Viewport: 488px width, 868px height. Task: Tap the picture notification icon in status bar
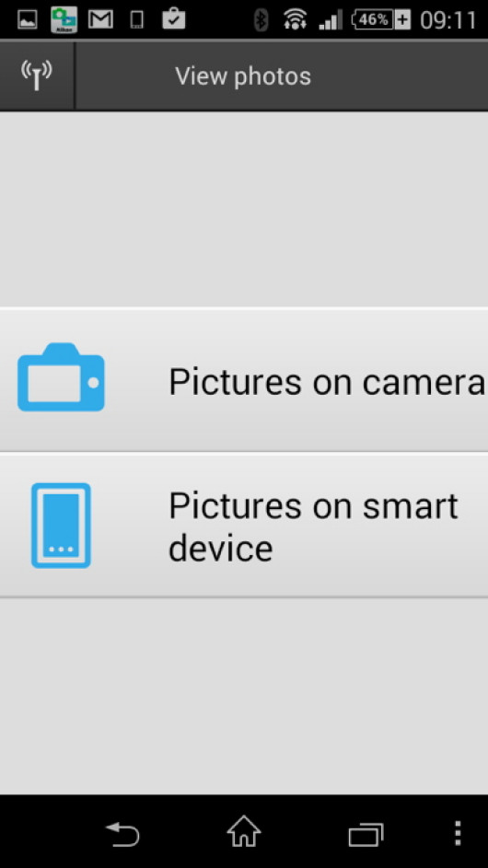(x=27, y=20)
